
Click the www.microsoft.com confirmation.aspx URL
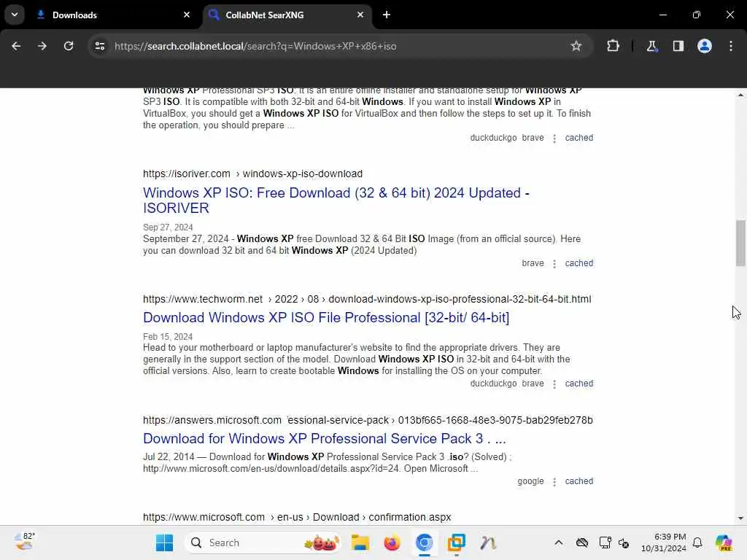297,517
